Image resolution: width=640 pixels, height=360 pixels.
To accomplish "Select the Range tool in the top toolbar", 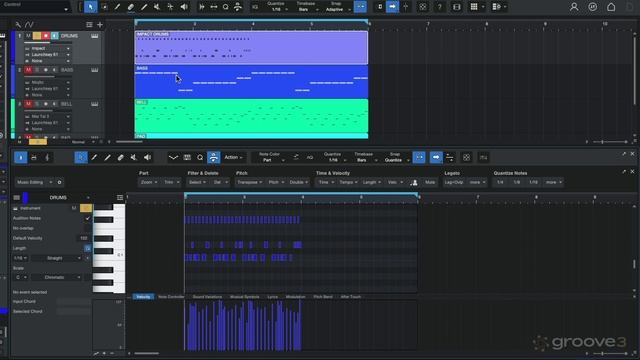I will point(104,7).
